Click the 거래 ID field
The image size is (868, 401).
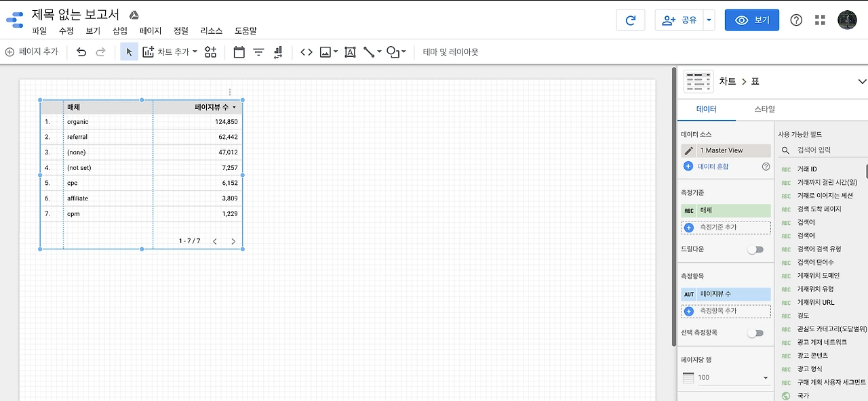tap(807, 169)
